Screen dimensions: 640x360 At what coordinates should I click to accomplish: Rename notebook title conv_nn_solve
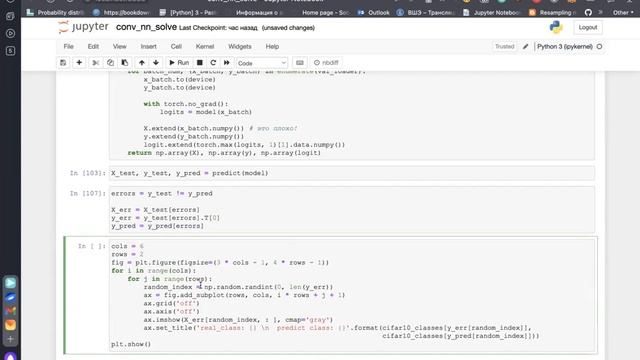(x=146, y=27)
